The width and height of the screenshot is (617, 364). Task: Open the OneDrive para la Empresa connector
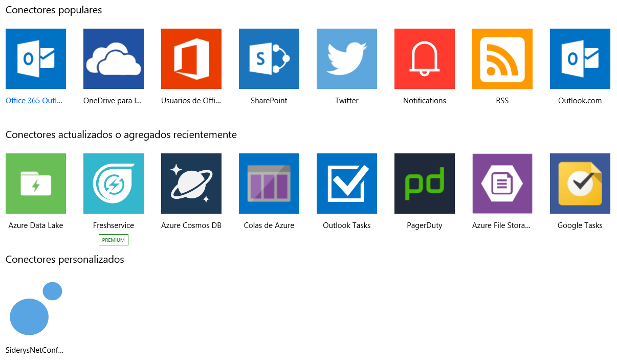click(114, 58)
